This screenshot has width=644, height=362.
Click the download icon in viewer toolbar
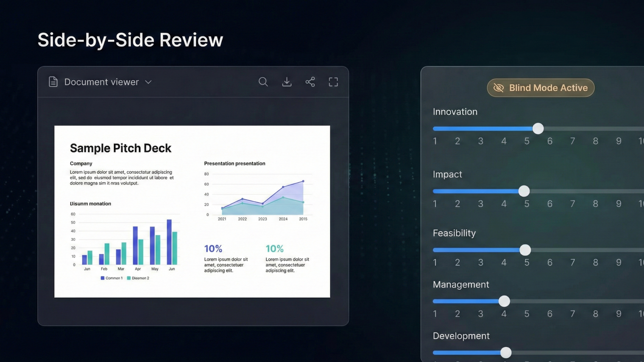(x=286, y=82)
